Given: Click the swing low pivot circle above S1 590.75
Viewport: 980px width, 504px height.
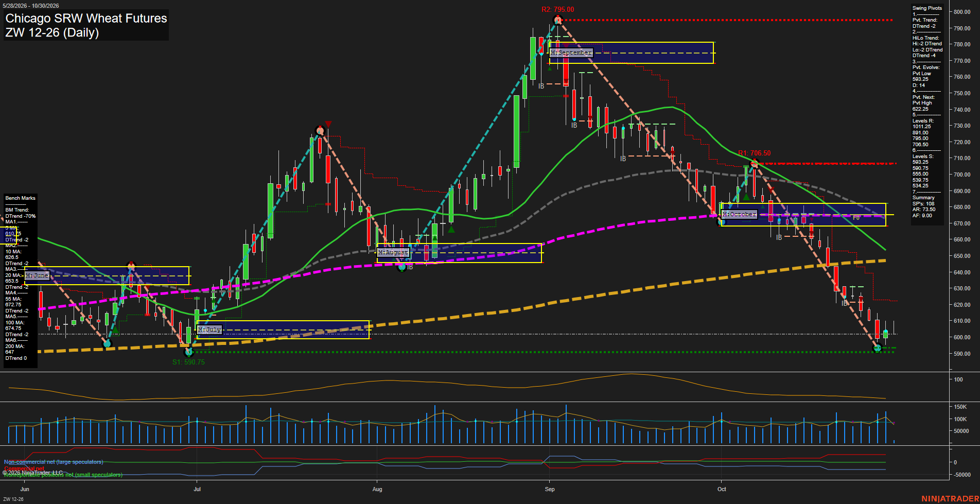Looking at the screenshot, I should click(188, 352).
